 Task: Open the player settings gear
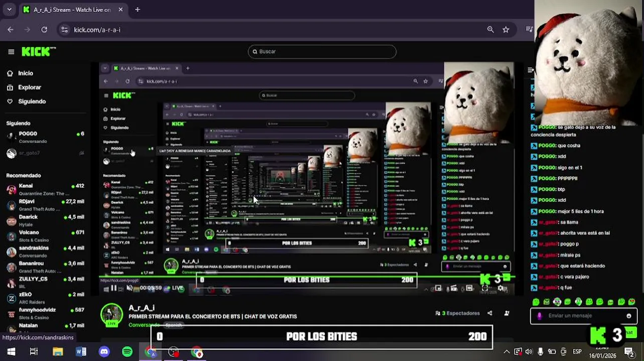(500, 288)
